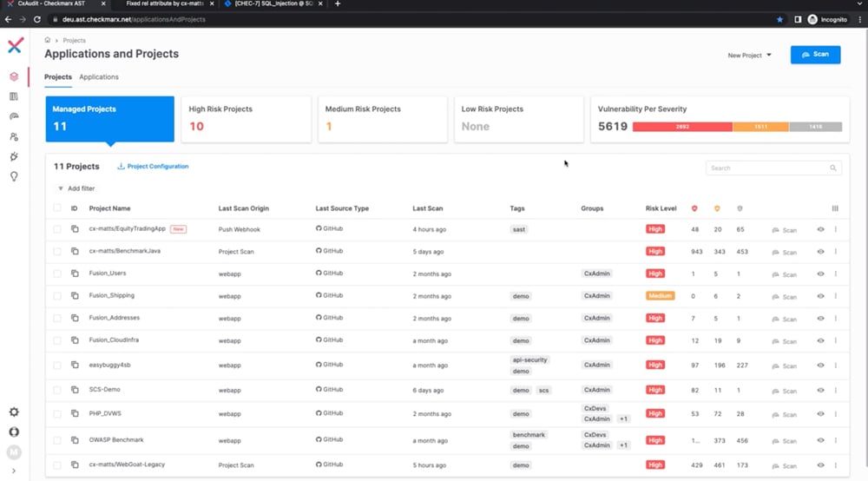
Task: Click in the Search input field
Action: (x=767, y=168)
